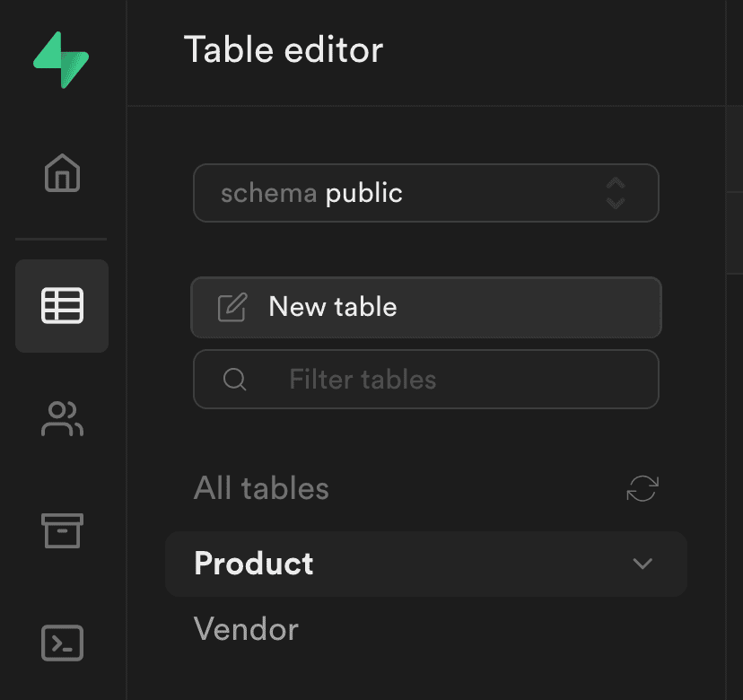
Task: Click the All tables heading
Action: pos(261,488)
